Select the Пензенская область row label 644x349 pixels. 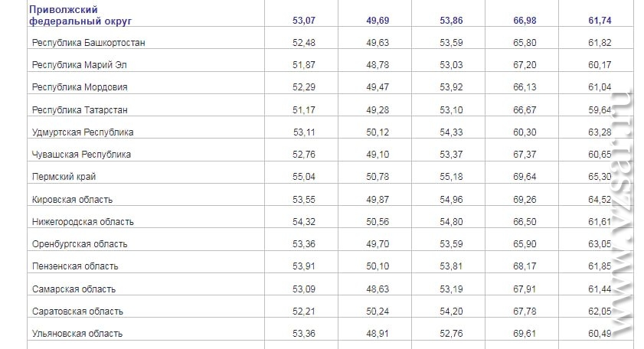click(x=75, y=266)
